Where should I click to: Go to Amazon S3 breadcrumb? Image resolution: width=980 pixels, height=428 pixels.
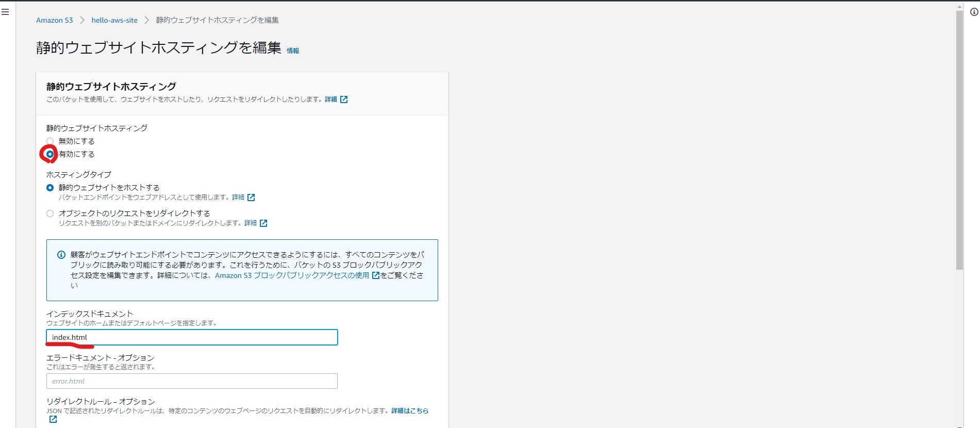pyautogui.click(x=55, y=20)
